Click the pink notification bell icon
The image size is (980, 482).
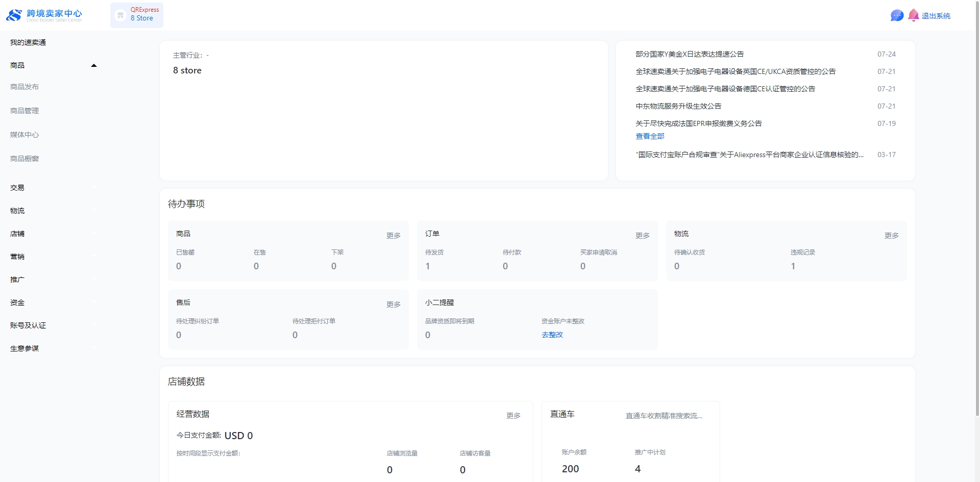(913, 15)
